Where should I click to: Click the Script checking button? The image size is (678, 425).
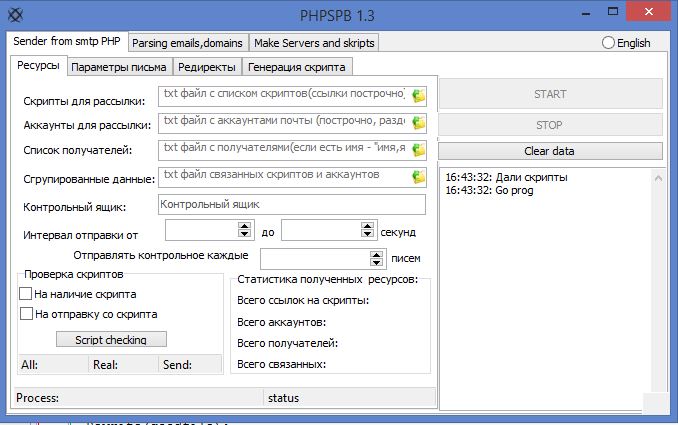111,339
